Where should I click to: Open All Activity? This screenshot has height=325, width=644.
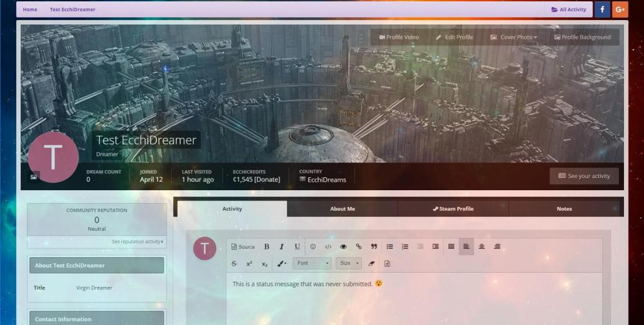(569, 10)
